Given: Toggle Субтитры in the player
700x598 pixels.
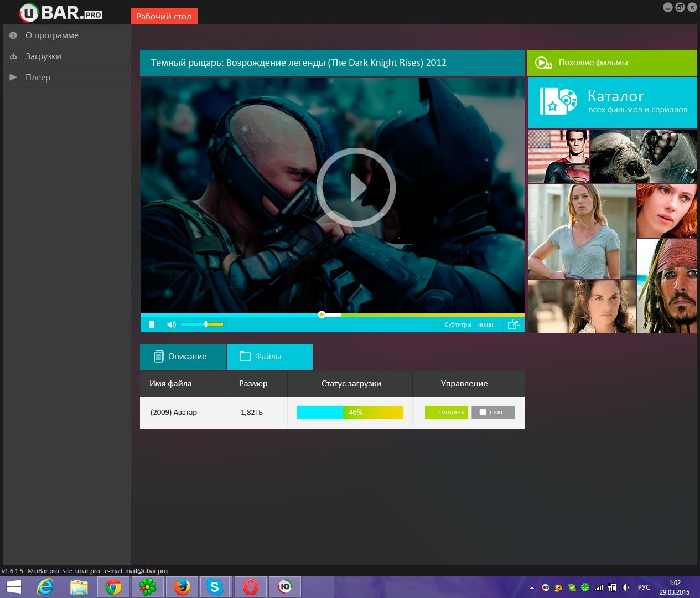Looking at the screenshot, I should (x=458, y=325).
